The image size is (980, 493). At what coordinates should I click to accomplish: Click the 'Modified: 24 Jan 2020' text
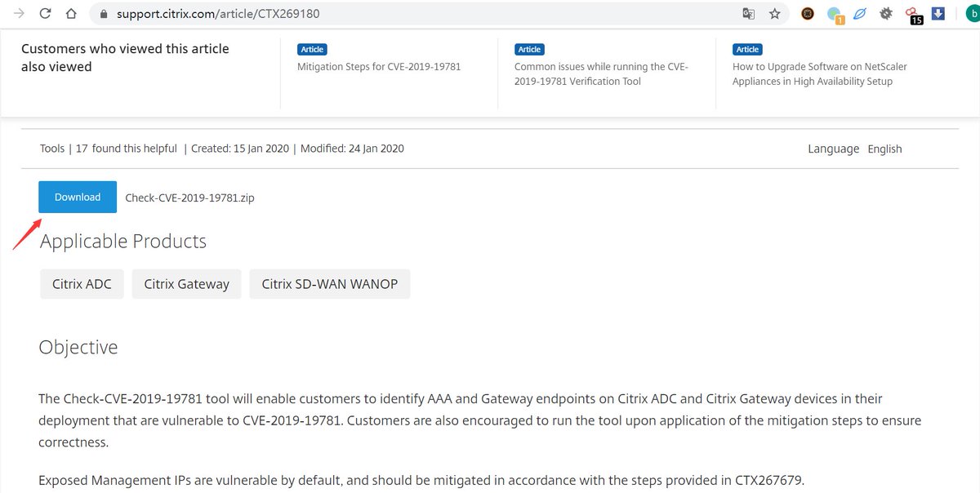352,149
